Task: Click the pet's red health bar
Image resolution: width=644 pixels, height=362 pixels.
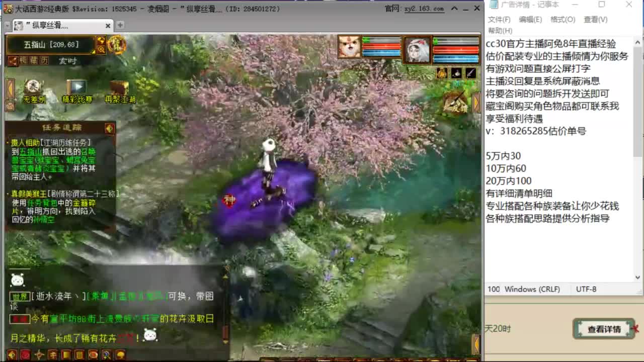Action: pyautogui.click(x=381, y=47)
